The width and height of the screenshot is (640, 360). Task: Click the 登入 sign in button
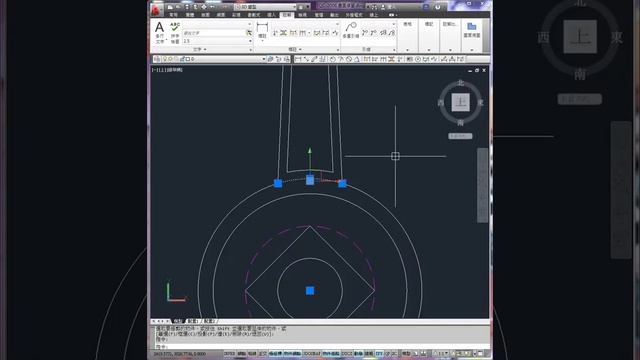coord(389,7)
